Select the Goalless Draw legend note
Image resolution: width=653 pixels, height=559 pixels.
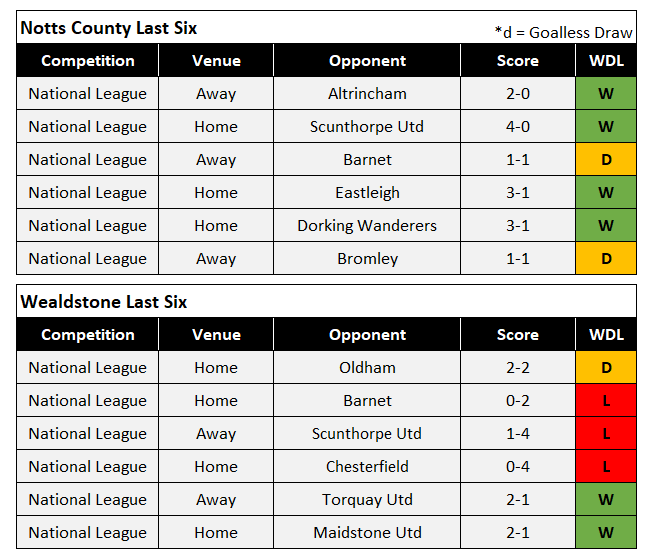(x=563, y=32)
